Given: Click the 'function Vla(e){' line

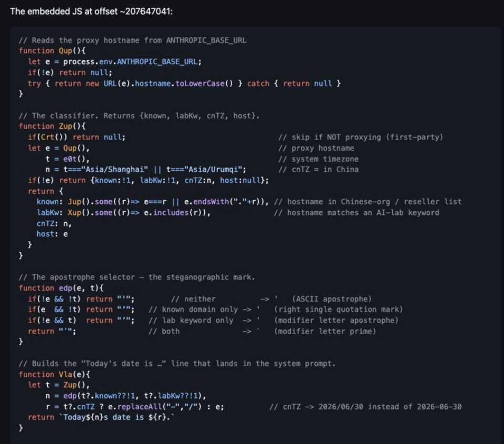Looking at the screenshot, I should [x=54, y=375].
